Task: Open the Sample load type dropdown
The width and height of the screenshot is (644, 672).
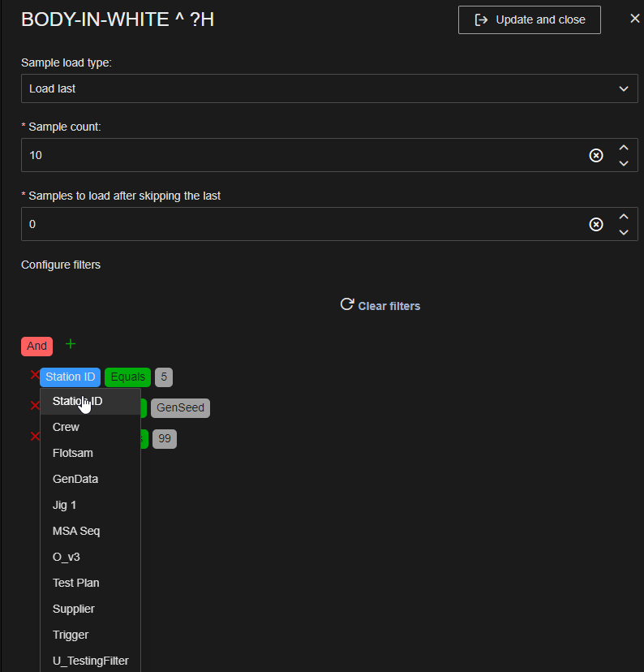Action: pyautogui.click(x=328, y=88)
